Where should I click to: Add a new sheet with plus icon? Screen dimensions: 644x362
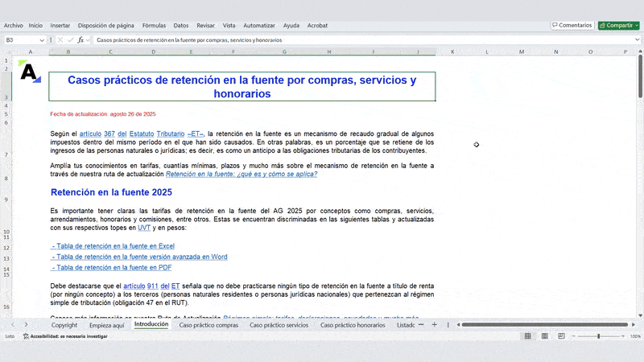coord(434,325)
